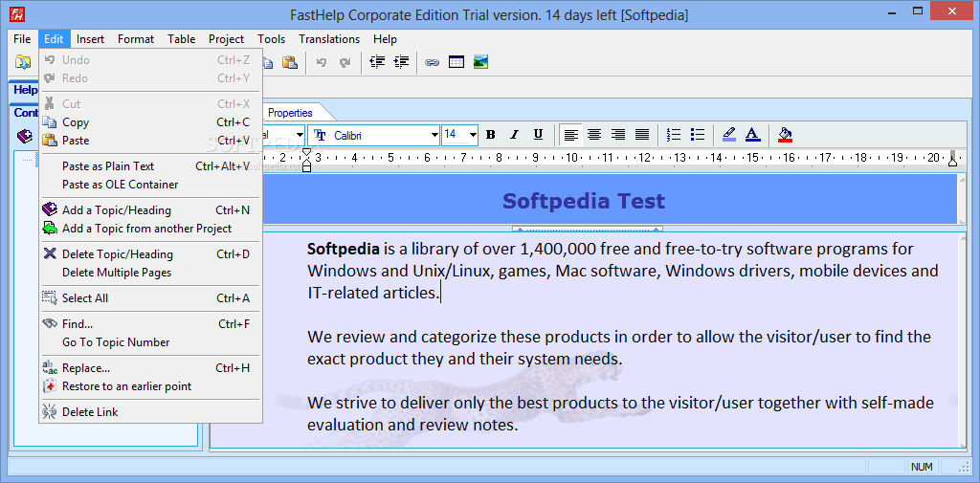980x483 pixels.
Task: Click the paint bucket background color icon
Action: click(x=785, y=134)
